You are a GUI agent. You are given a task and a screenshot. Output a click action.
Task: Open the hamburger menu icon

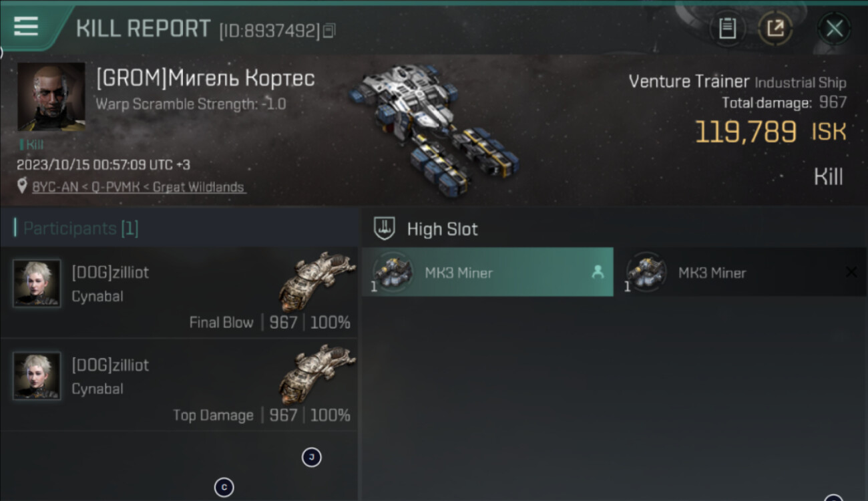pos(25,26)
